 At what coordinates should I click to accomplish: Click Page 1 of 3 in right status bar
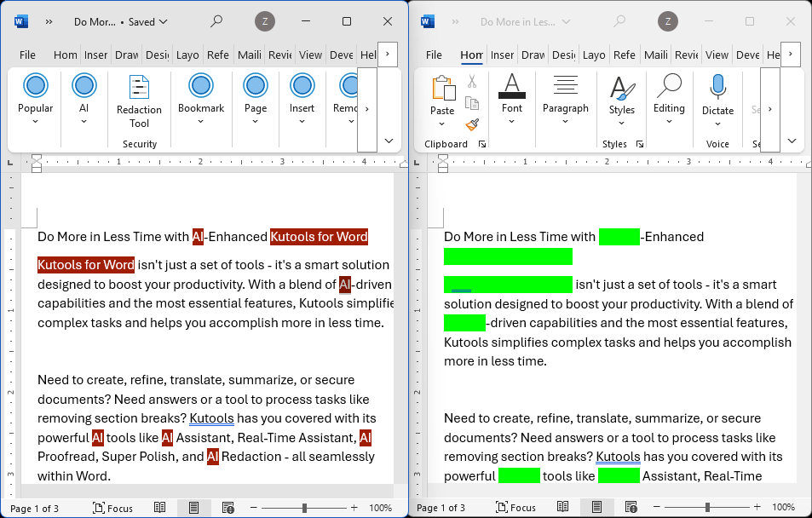pyautogui.click(x=441, y=508)
